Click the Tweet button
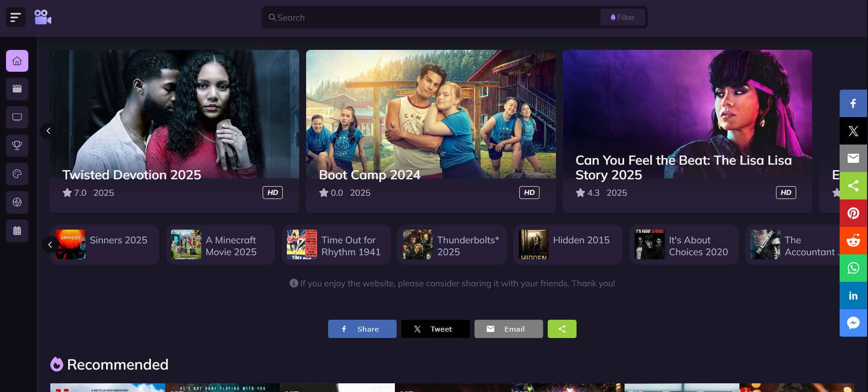The width and height of the screenshot is (868, 392). point(436,329)
